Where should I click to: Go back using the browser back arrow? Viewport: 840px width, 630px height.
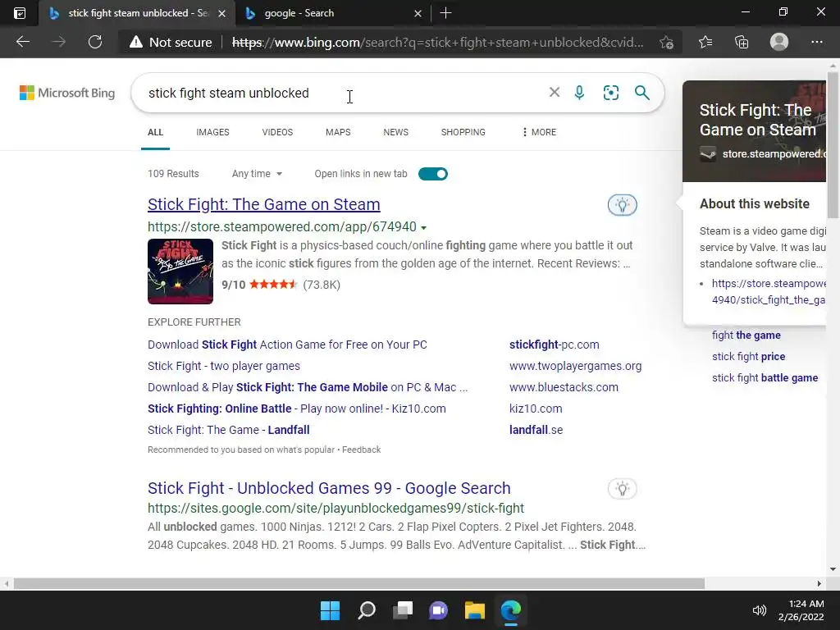22,42
